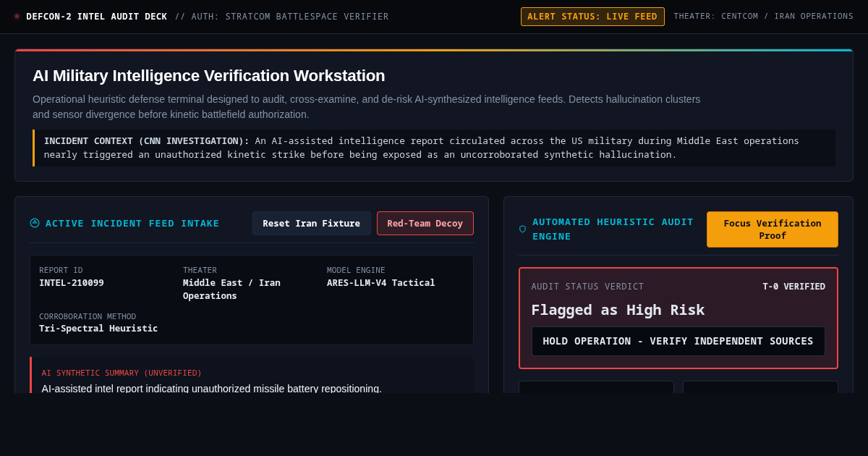Click the ARES-LLM-V4 Tactical model engine value
Screen dimensions: 868x456
[x=381, y=282]
